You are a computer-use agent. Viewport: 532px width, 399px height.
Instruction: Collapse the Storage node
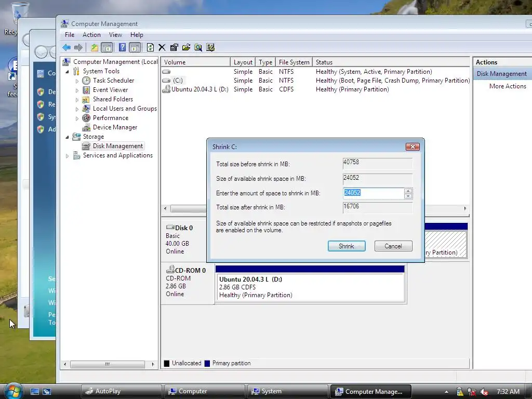(67, 137)
